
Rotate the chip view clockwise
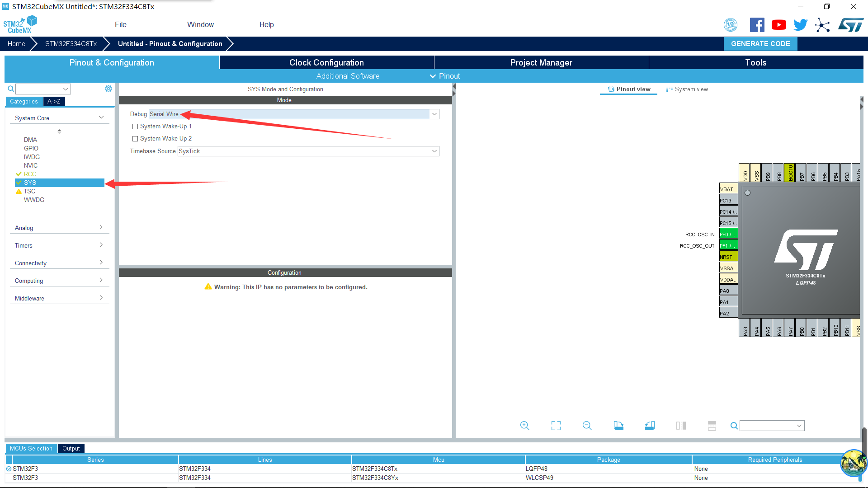point(618,426)
